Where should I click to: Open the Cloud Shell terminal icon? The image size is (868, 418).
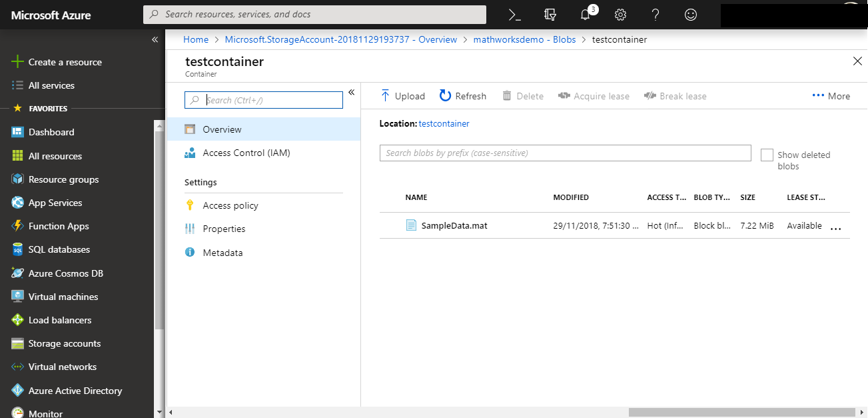point(514,14)
